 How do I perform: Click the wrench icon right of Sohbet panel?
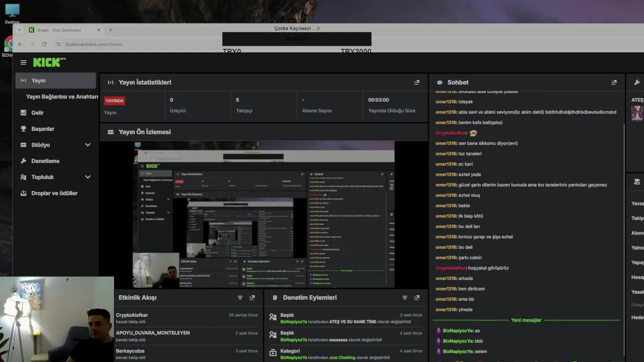tap(637, 82)
